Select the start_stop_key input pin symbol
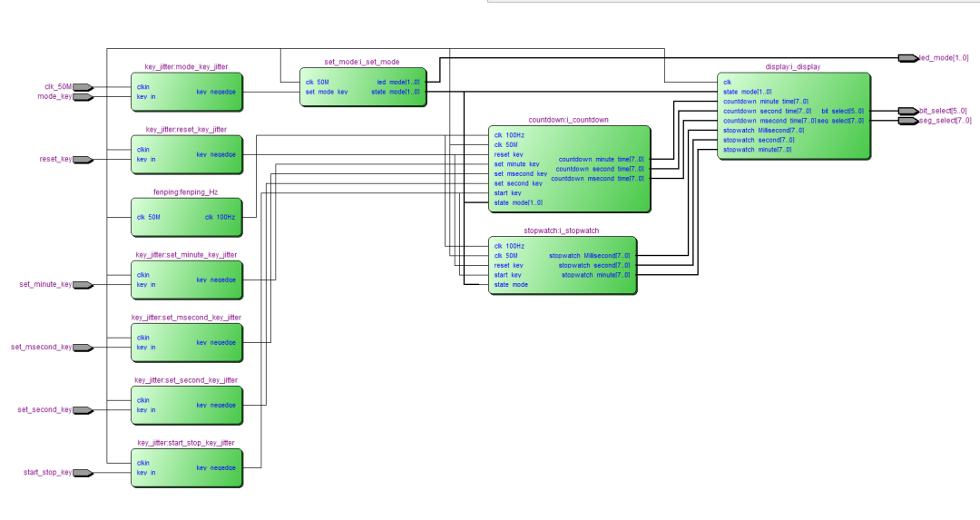This screenshot has width=980, height=520. click(83, 473)
